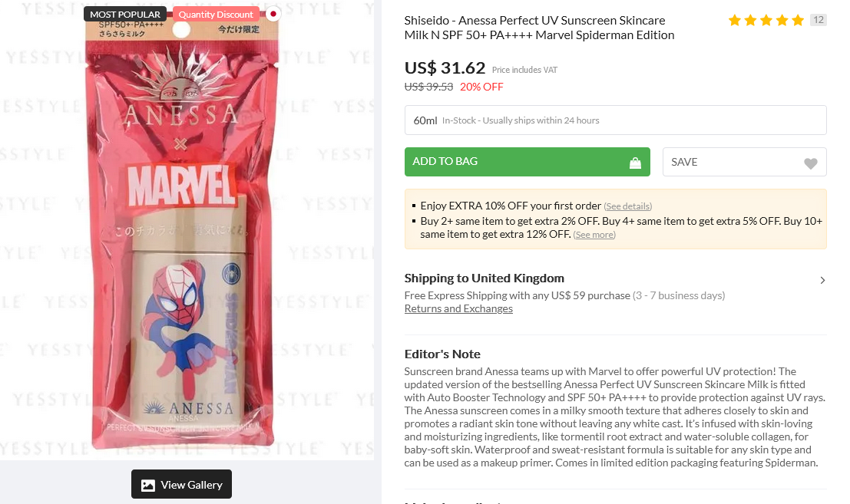The height and width of the screenshot is (504, 850).
Task: Click See more about quantity discounts
Action: pyautogui.click(x=594, y=235)
